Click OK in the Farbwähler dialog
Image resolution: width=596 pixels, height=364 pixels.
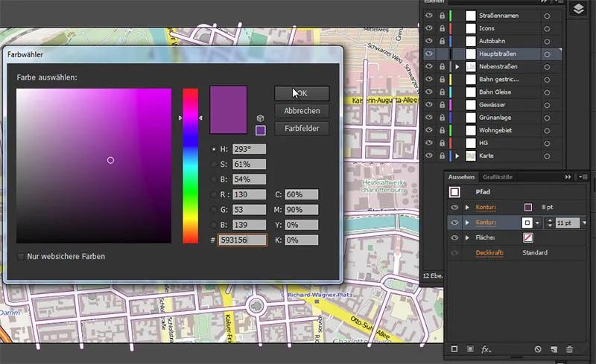(x=302, y=93)
